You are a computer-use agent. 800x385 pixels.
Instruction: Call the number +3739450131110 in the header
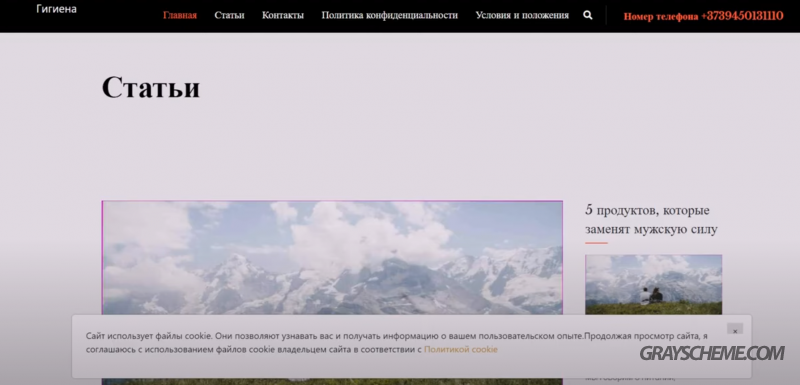click(742, 16)
